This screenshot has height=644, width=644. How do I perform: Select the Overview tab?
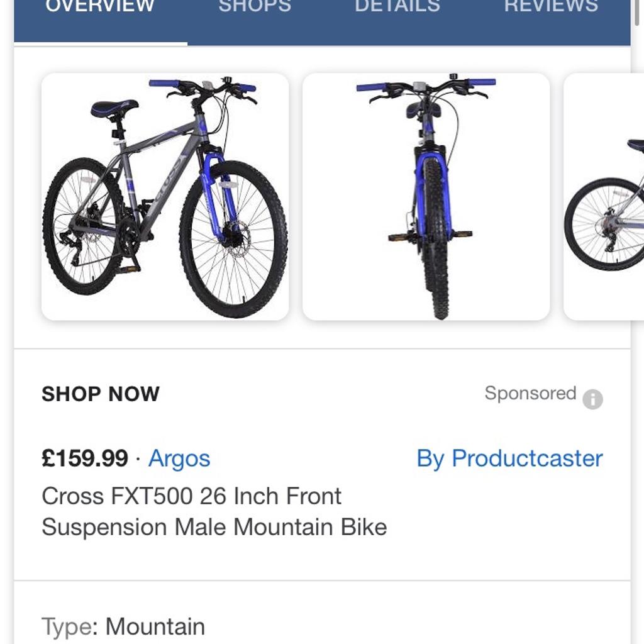[x=101, y=8]
